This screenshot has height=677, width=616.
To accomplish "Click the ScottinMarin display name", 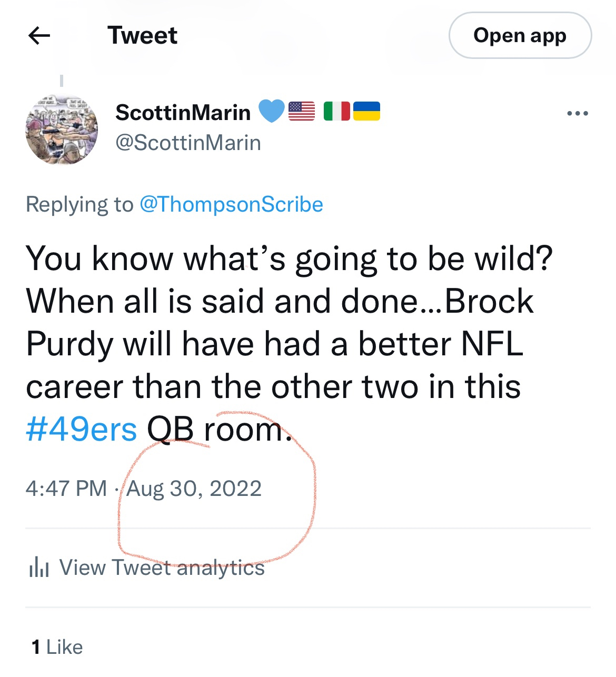I will [x=183, y=112].
